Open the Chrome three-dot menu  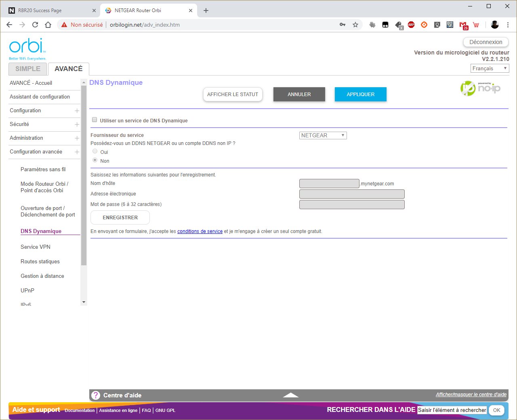pos(508,25)
